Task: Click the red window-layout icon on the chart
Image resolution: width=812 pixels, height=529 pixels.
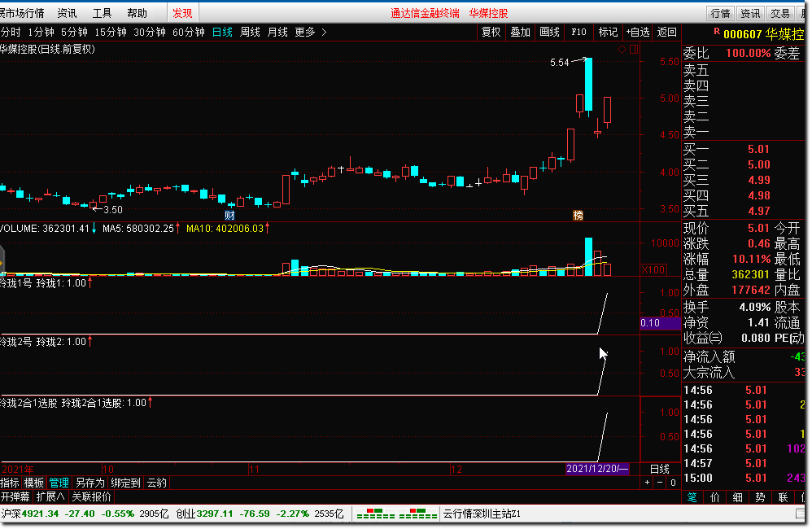Action: coord(634,49)
